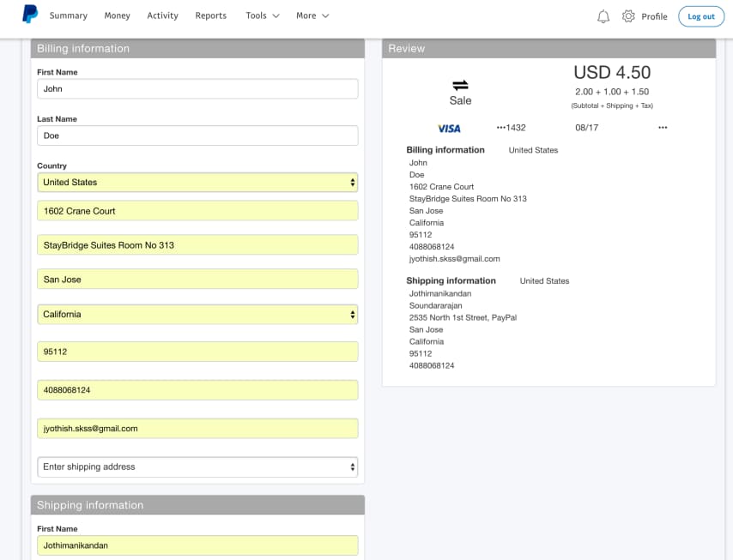Viewport: 733px width, 560px height.
Task: Click the Log out button
Action: 700,16
